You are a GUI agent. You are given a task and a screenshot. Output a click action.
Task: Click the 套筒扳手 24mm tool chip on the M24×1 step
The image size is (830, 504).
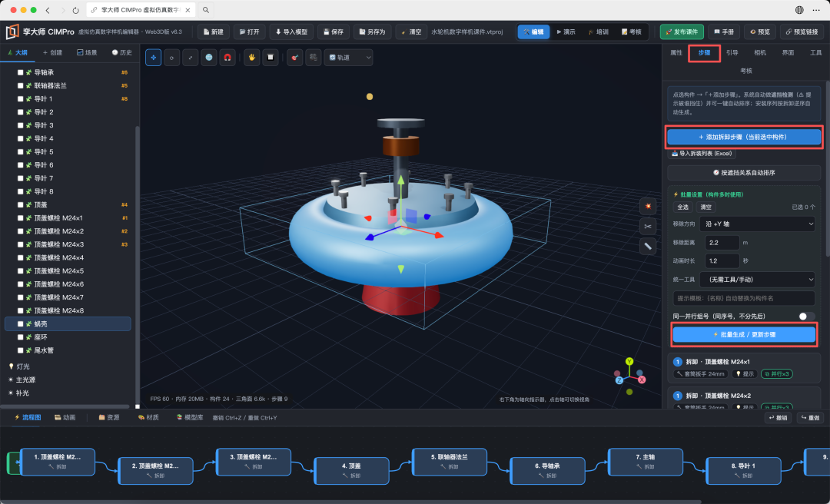[700, 373]
